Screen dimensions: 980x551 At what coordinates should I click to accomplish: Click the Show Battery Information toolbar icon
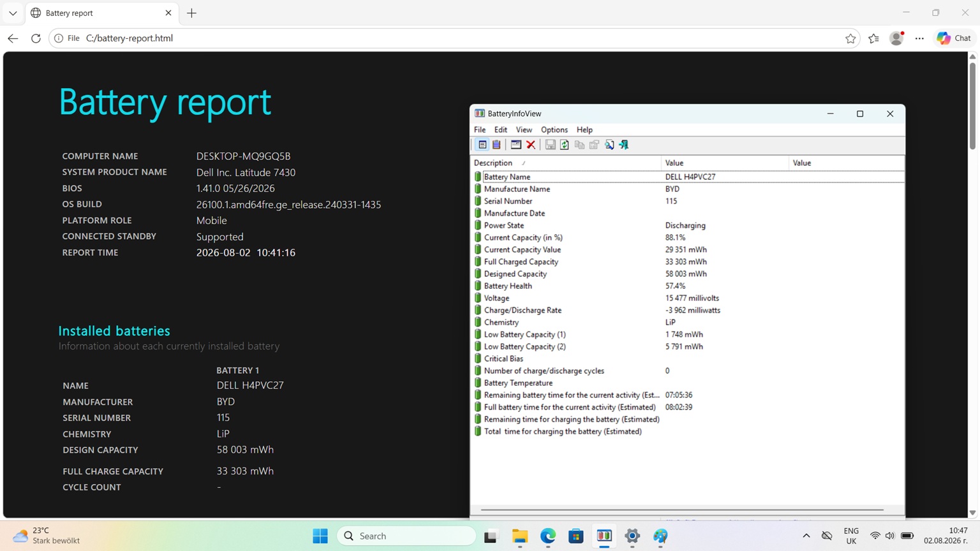coord(482,145)
